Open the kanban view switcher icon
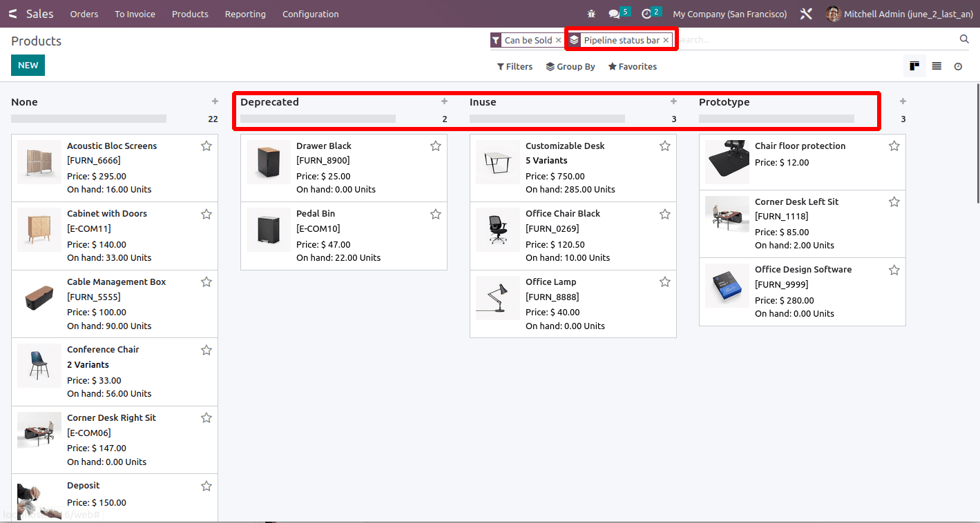The width and height of the screenshot is (980, 523). (x=914, y=66)
